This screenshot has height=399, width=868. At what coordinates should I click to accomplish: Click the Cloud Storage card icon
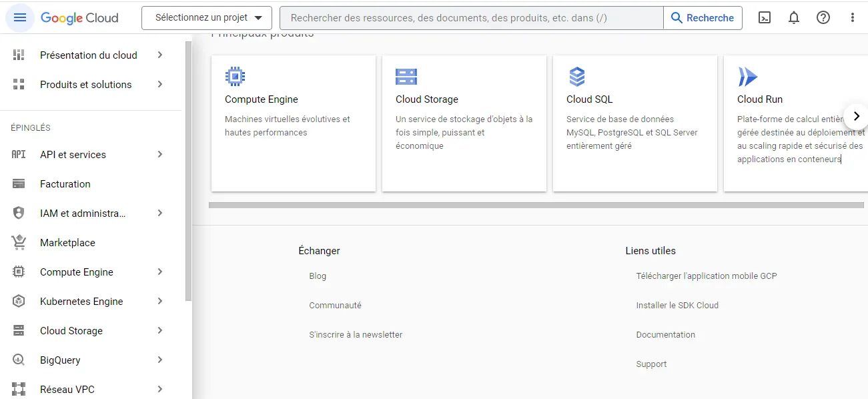406,77
